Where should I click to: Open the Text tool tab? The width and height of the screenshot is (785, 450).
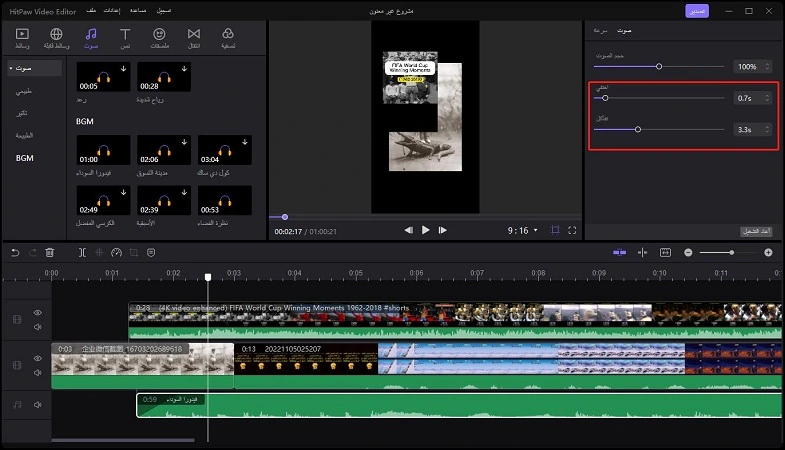125,38
